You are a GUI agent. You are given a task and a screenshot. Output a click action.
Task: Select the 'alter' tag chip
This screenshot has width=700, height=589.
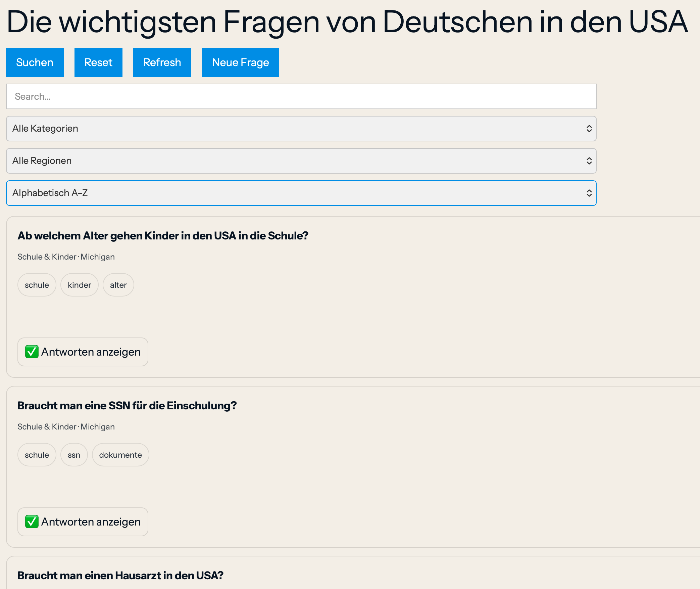point(118,284)
